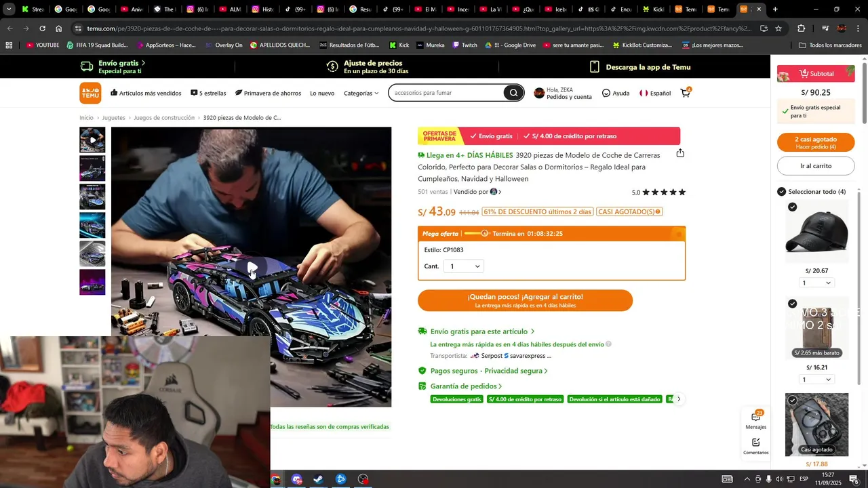Open the shopping cart icon in header
868x488 pixels.
(686, 93)
